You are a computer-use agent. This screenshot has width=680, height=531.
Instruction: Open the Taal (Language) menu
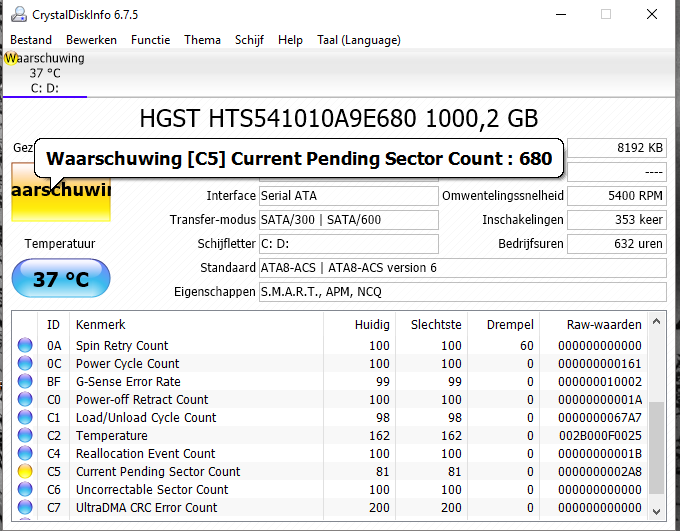point(358,40)
